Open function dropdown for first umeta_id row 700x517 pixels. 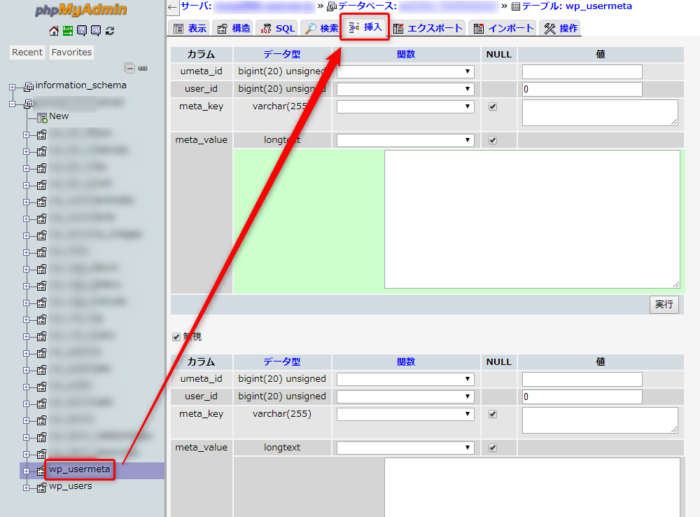tap(405, 72)
